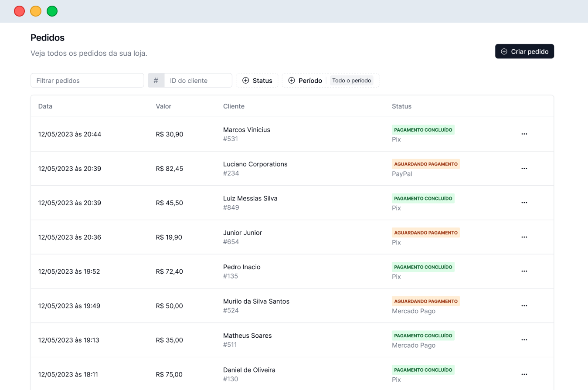Click the value R$ 30,90
Screen dimensions: 588x390
pyautogui.click(x=170, y=134)
